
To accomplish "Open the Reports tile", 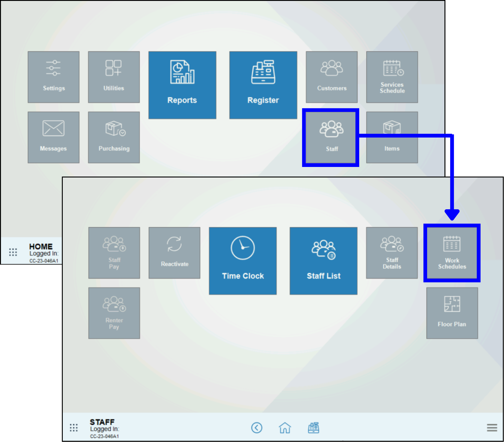I will [x=182, y=85].
